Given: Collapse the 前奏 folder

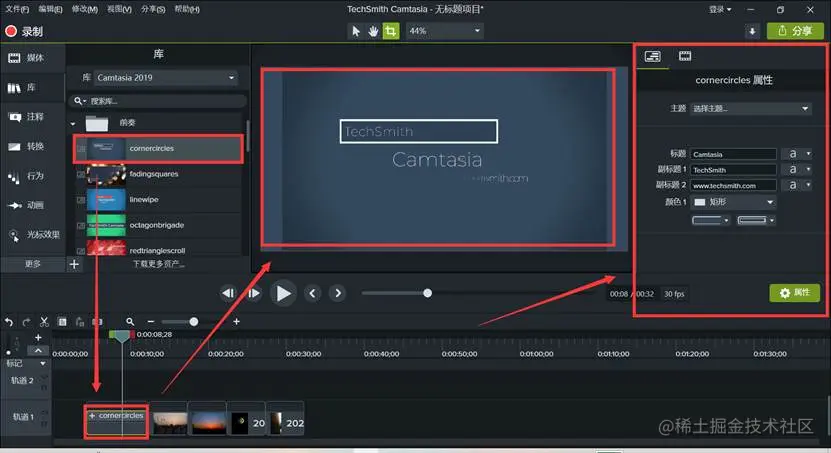Looking at the screenshot, I should [73, 123].
